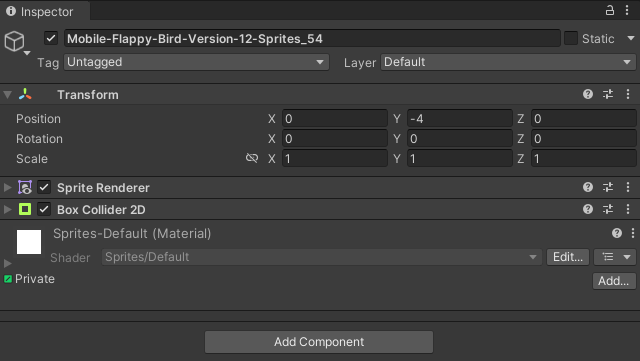Click the Scale Y field
The height and width of the screenshot is (361, 640).
pos(460,158)
